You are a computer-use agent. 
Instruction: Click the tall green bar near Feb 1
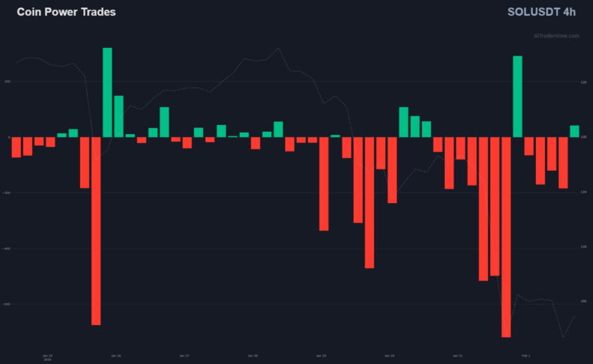(517, 96)
